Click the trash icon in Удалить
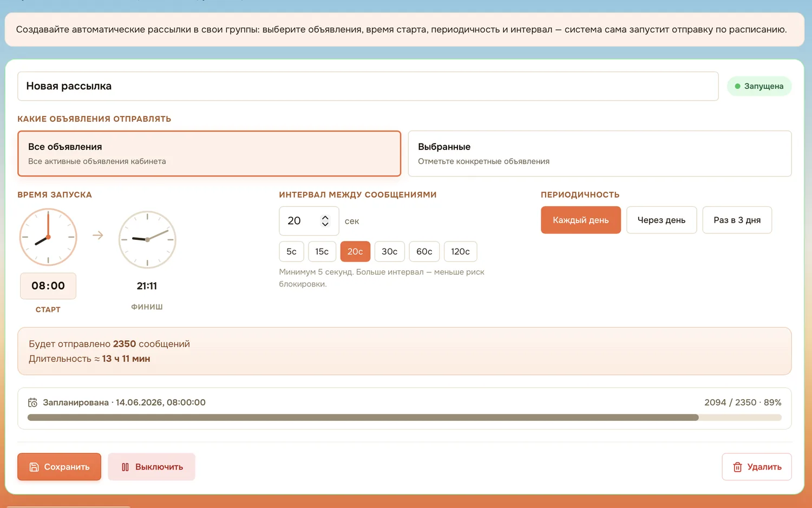Image resolution: width=812 pixels, height=508 pixels. (x=737, y=467)
